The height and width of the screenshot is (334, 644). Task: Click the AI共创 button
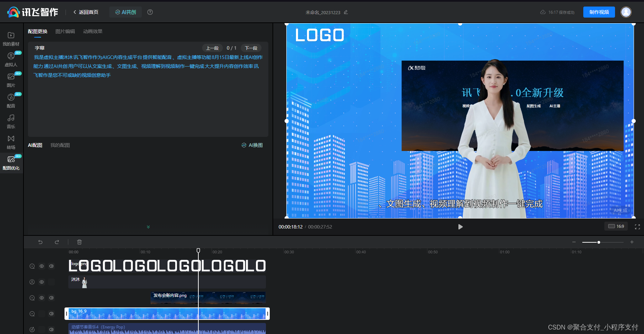click(126, 12)
